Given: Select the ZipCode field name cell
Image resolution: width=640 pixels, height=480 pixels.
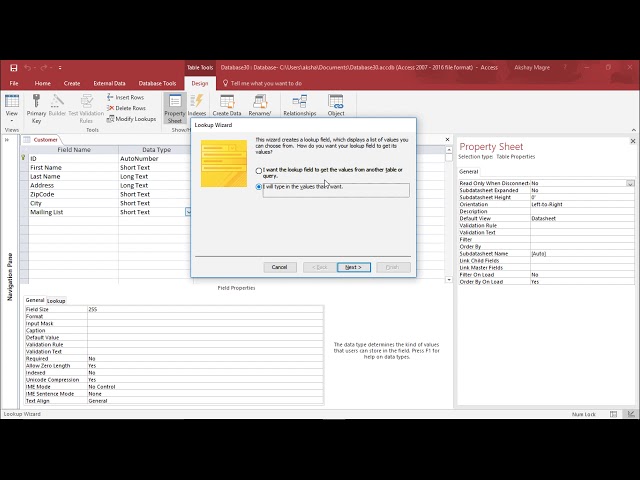Looking at the screenshot, I should coord(73,194).
